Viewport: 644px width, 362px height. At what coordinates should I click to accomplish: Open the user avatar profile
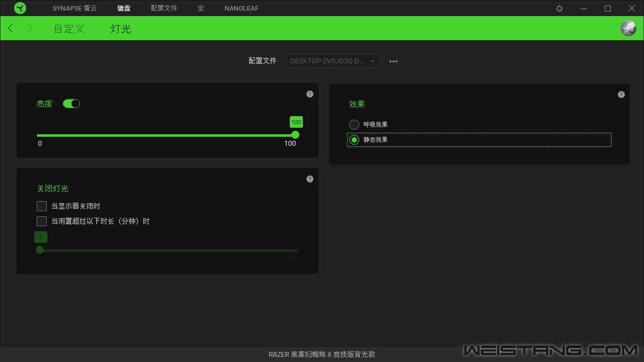pyautogui.click(x=628, y=28)
